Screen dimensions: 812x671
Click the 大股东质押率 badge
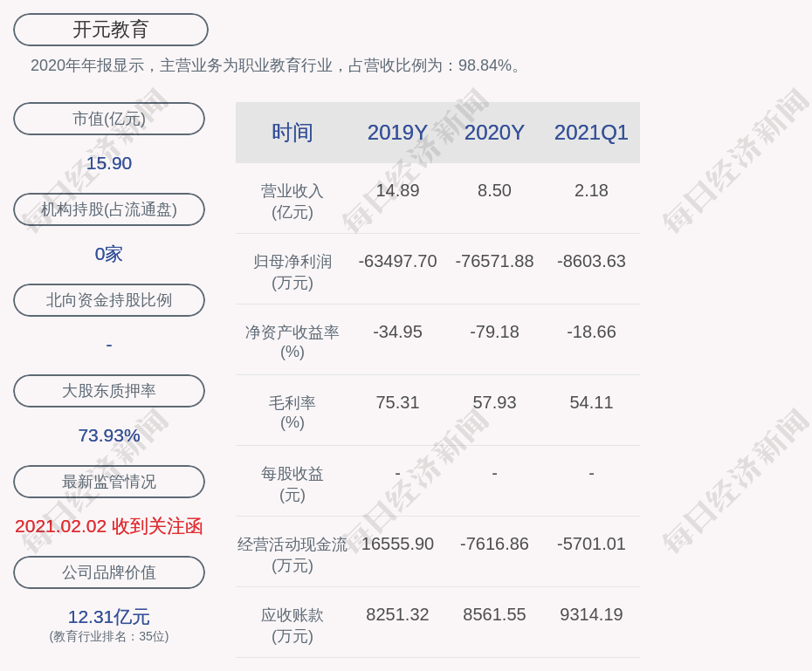pyautogui.click(x=108, y=391)
